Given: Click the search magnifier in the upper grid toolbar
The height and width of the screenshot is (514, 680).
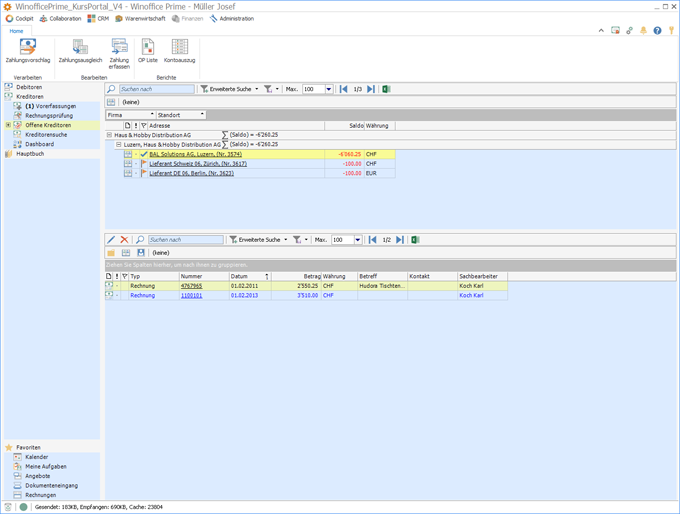Looking at the screenshot, I should [111, 89].
